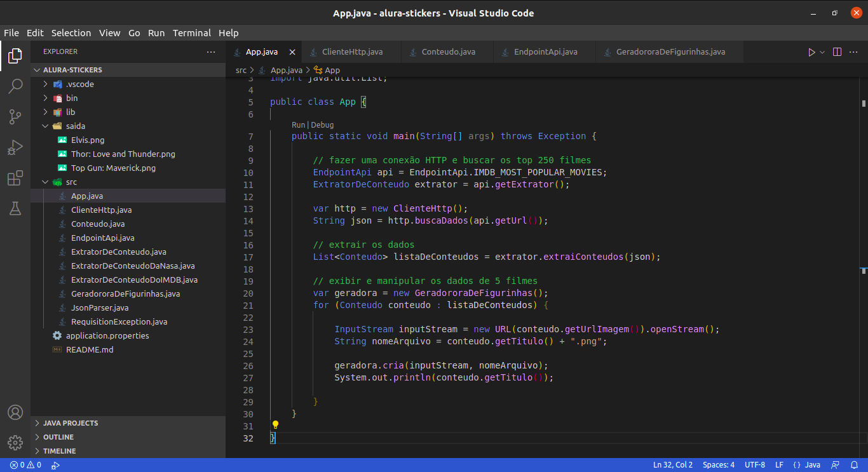868x472 pixels.
Task: Open the Manage gear icon
Action: point(15,443)
